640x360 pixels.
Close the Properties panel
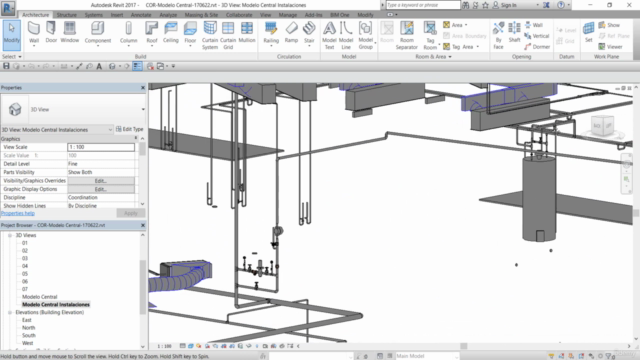coord(143,88)
